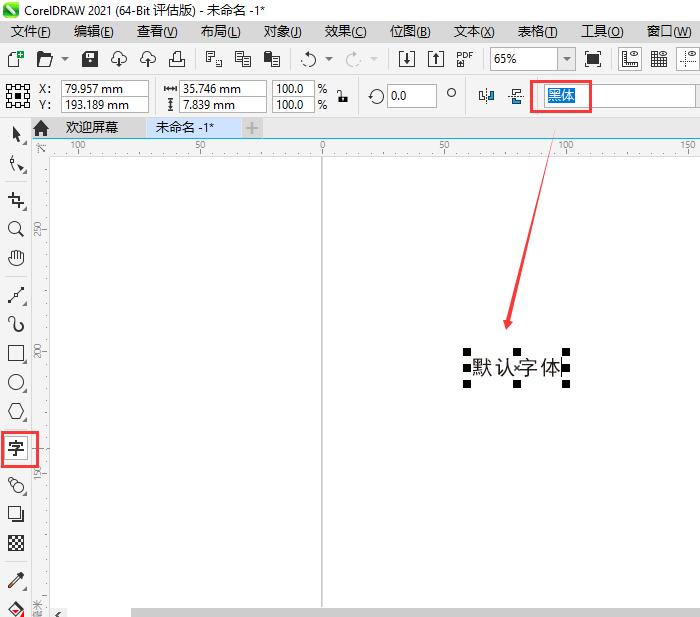Image resolution: width=700 pixels, height=617 pixels.
Task: Open the 文件(F) menu
Action: pos(30,31)
